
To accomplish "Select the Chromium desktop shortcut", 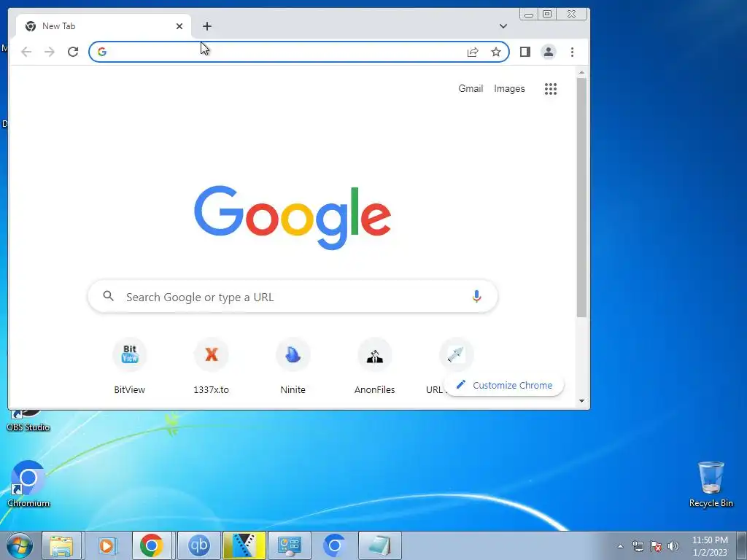I will click(x=28, y=484).
